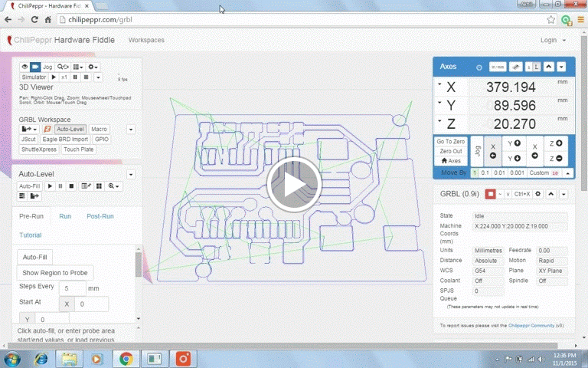This screenshot has width=588, height=368.
Task: Switch to the Post-Run tab
Action: click(100, 217)
